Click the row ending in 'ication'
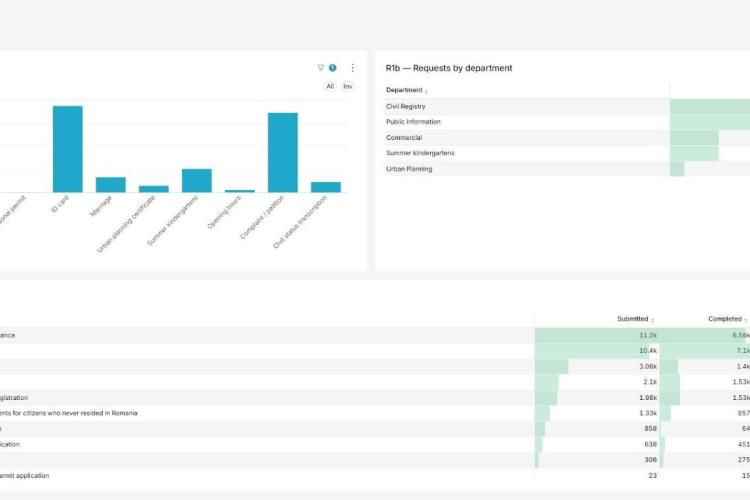750x500 pixels. 375,444
